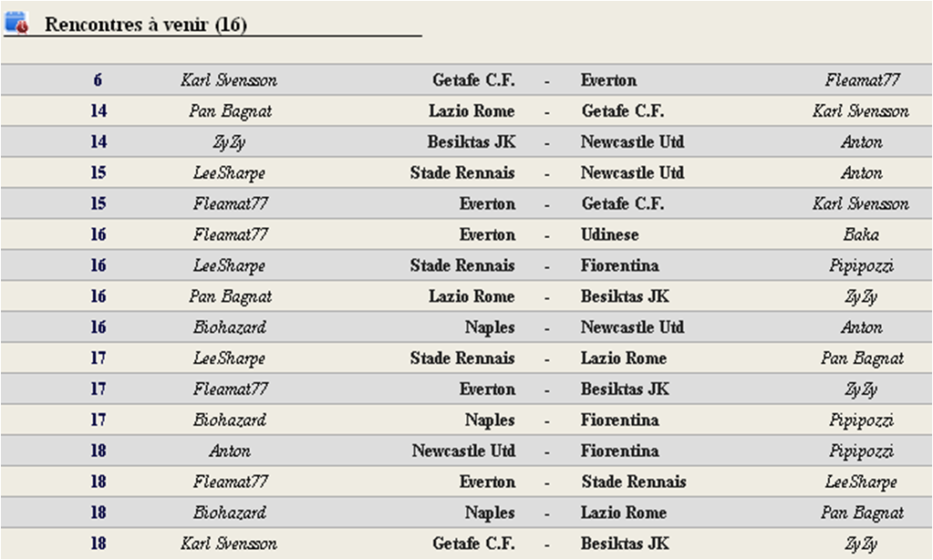Open the Rencontres à venir (16) heading
The height and width of the screenshot is (560, 933).
(146, 25)
